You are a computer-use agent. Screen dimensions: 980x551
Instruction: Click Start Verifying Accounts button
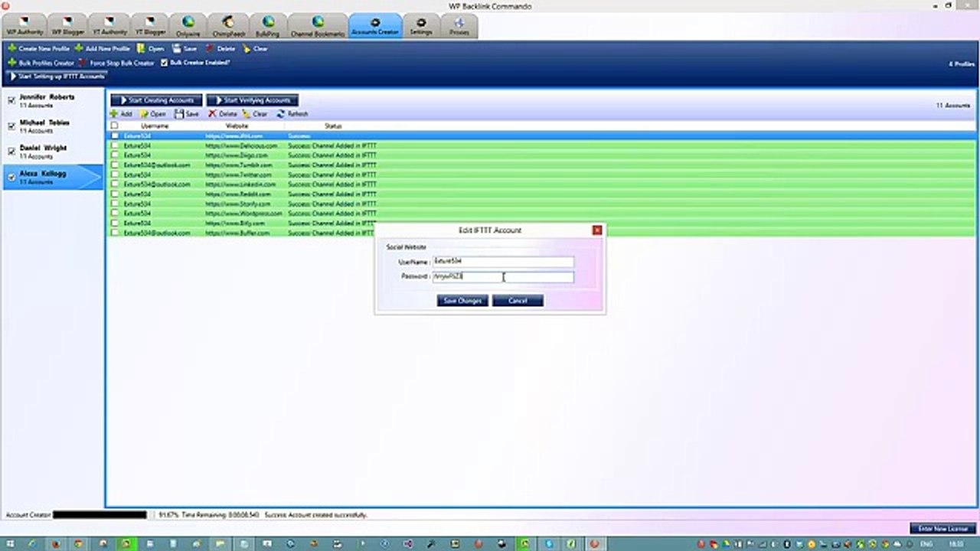[253, 100]
